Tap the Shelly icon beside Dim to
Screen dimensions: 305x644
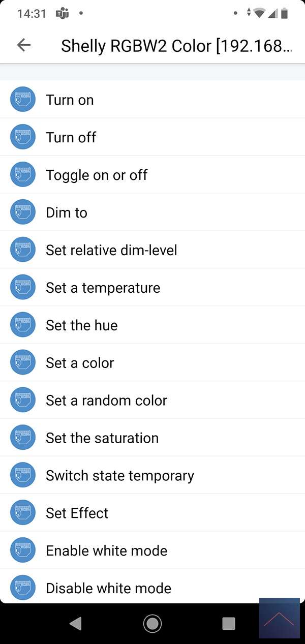[23, 212]
